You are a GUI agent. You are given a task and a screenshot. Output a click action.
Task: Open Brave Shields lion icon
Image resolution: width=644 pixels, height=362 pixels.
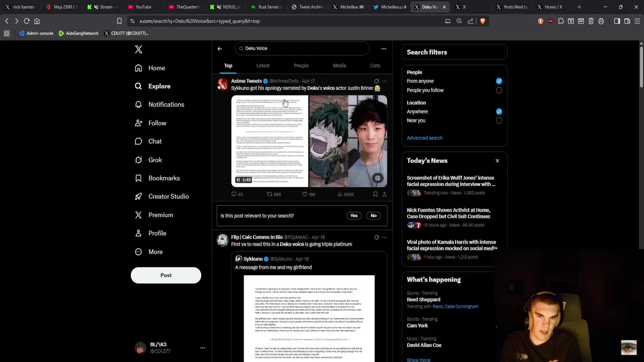pyautogui.click(x=482, y=21)
